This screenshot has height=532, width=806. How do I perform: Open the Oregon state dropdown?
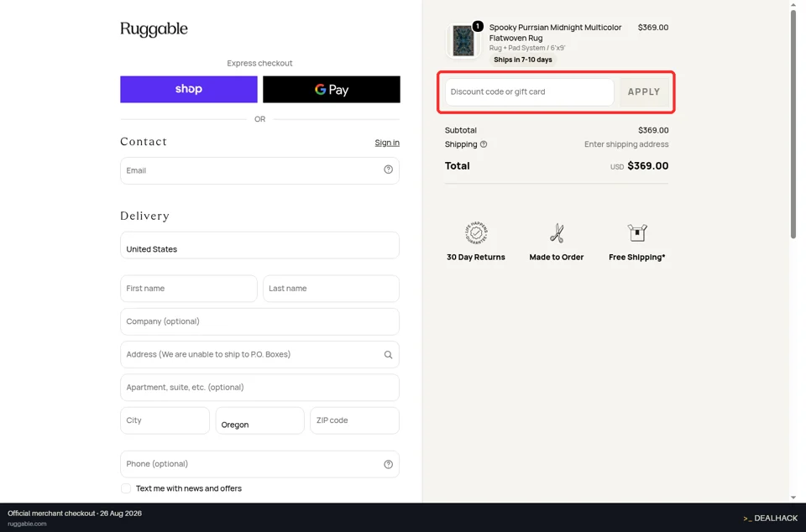pyautogui.click(x=259, y=420)
